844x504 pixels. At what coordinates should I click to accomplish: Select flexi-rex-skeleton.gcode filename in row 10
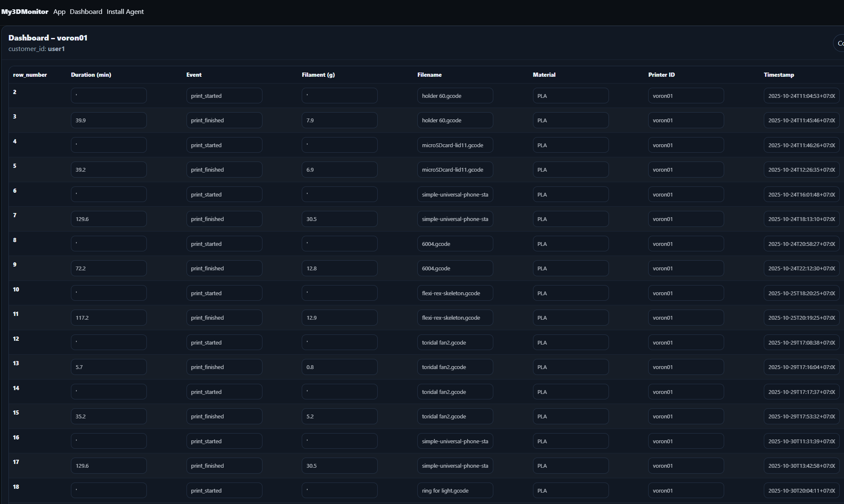(455, 293)
